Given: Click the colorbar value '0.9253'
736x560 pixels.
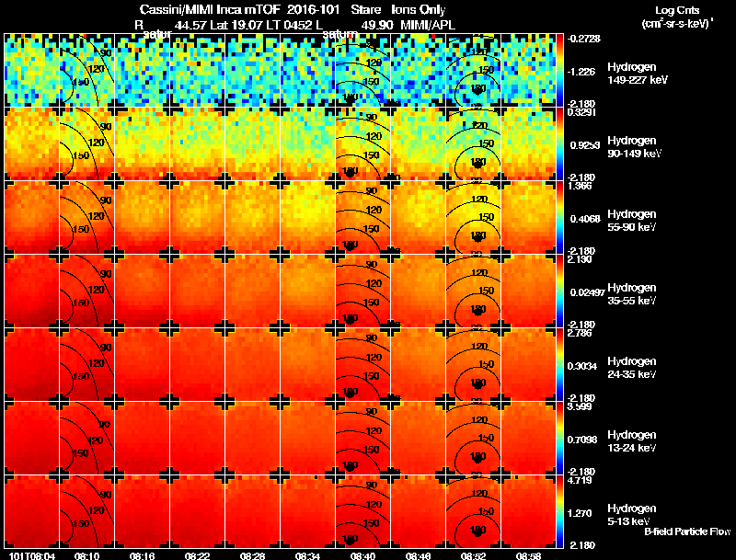Looking at the screenshot, I should 585,145.
